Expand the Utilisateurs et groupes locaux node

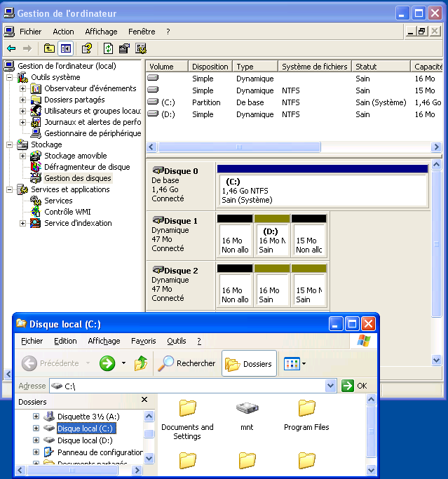click(22, 112)
